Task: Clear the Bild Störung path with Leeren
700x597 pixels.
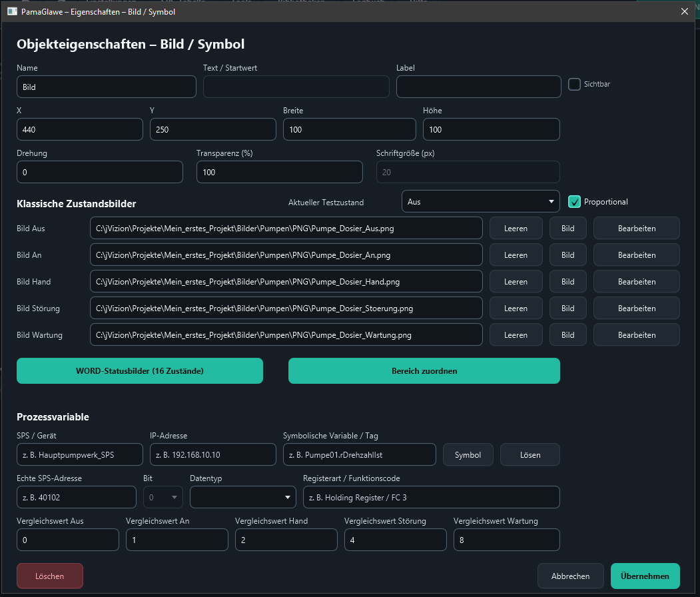Action: [516, 308]
